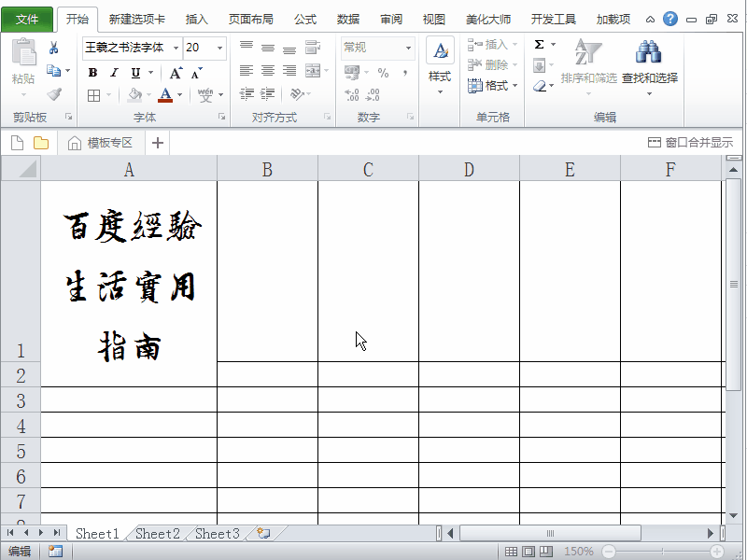Screen dimensions: 747x560
Task: Expand AutoSum function list arrow
Action: (x=553, y=45)
